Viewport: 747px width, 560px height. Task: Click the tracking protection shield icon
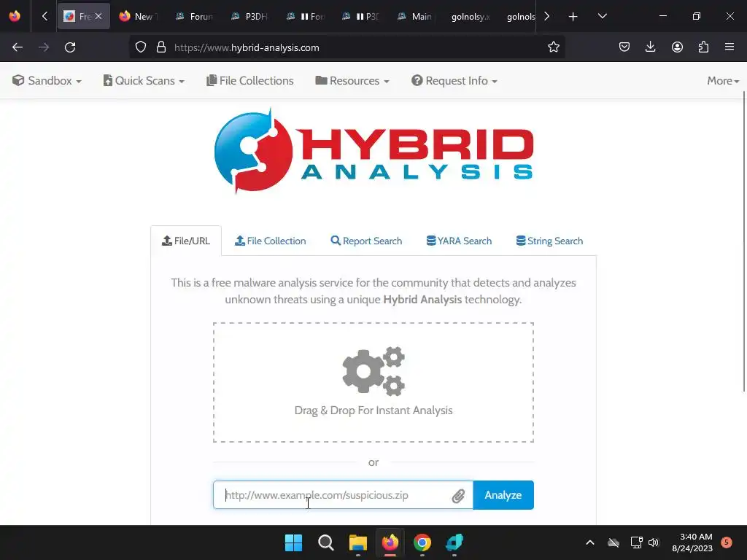point(141,47)
